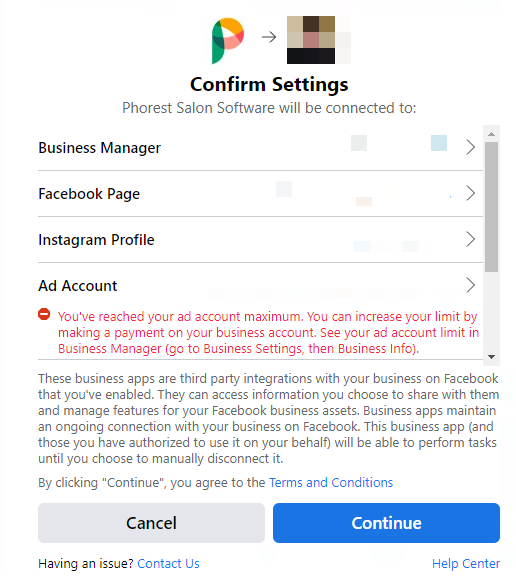Image resolution: width=516 pixels, height=587 pixels.
Task: Click the scrollbar up arrow
Action: tap(491, 134)
